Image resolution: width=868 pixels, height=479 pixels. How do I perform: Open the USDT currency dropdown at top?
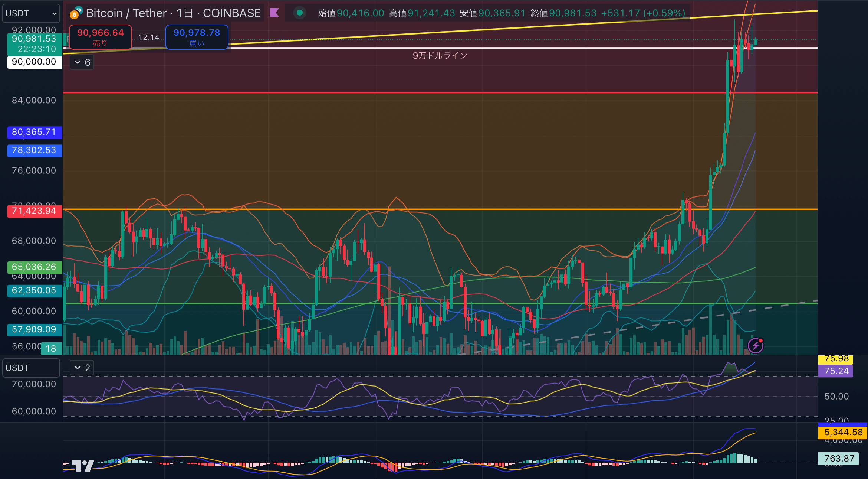pos(31,13)
